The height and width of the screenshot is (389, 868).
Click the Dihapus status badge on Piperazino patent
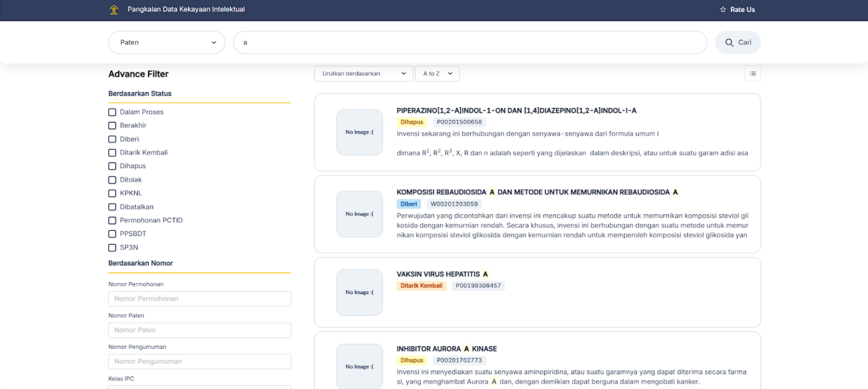point(411,122)
